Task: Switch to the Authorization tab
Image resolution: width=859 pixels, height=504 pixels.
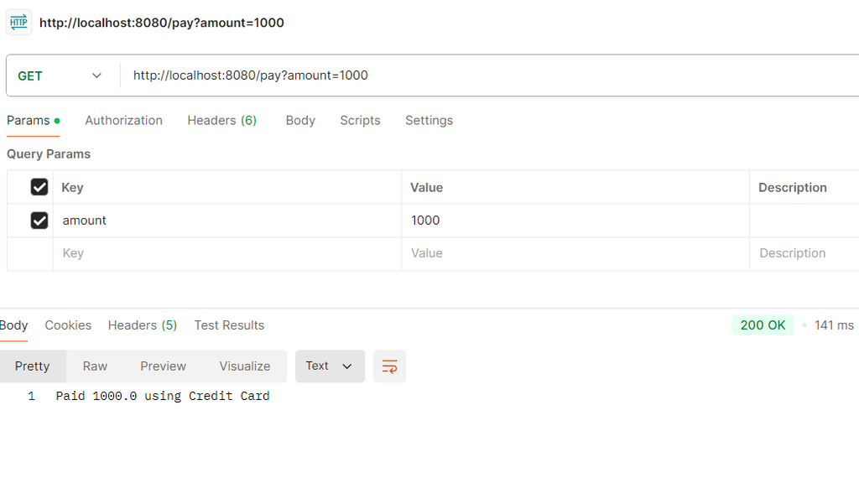Action: (123, 120)
